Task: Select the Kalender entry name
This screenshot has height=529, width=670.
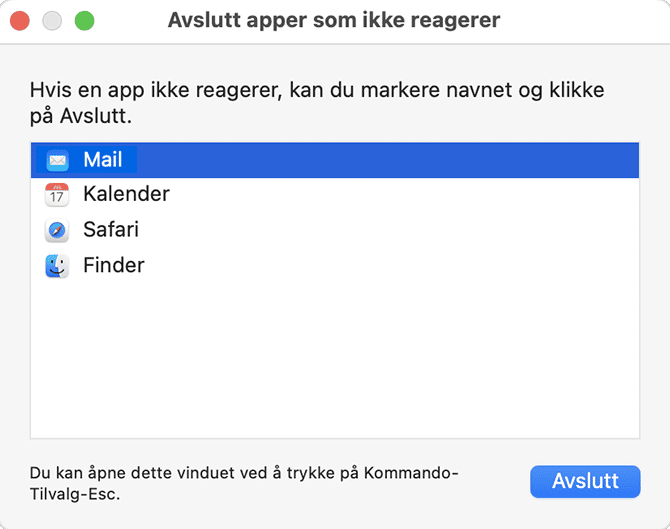Action: click(126, 194)
